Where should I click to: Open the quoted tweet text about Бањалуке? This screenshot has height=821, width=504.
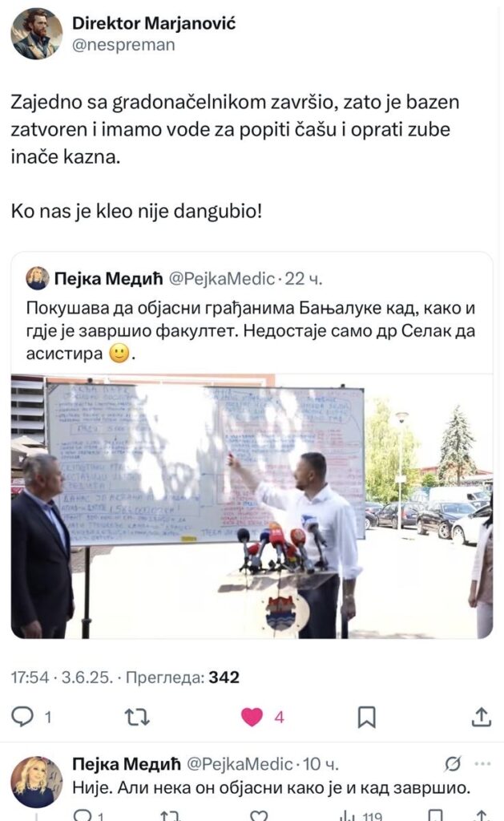[251, 330]
